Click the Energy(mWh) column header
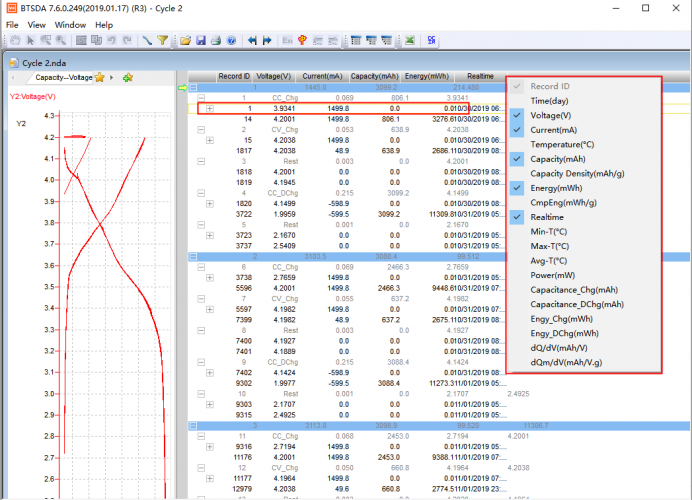This screenshot has width=692, height=500. click(x=427, y=76)
